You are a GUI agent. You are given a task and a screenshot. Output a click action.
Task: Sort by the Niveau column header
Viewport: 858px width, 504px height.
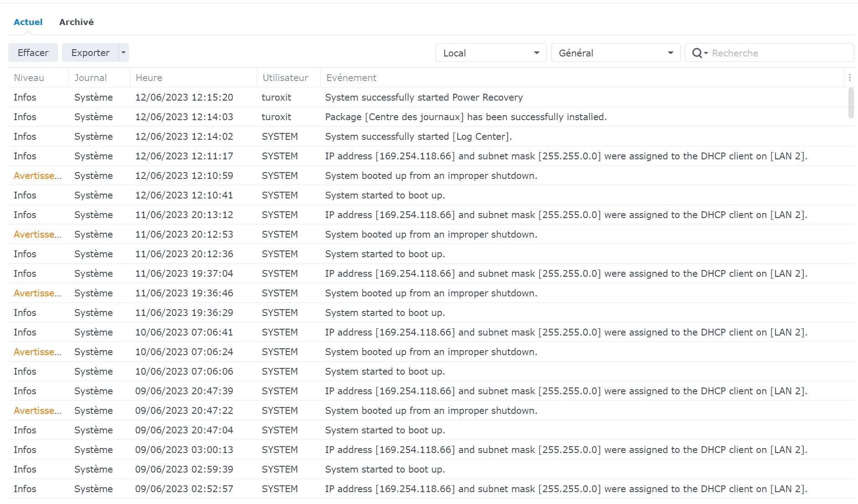[x=29, y=78]
